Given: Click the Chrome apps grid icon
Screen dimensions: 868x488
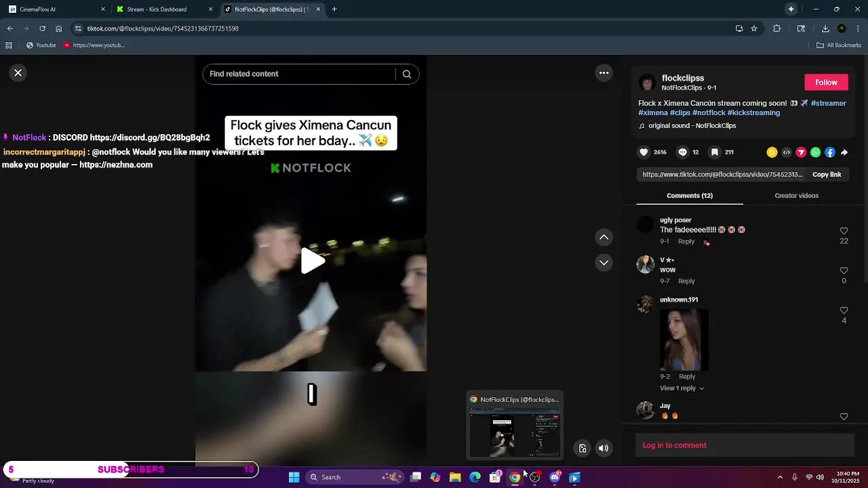Looking at the screenshot, I should coord(9,45).
